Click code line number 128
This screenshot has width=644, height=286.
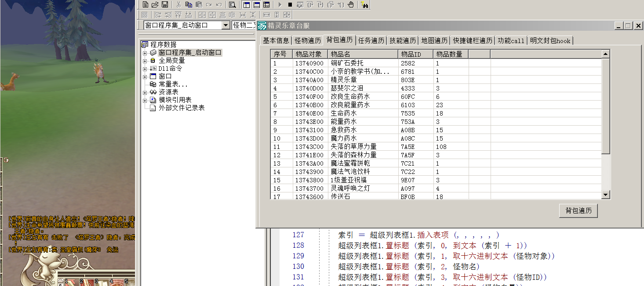click(x=298, y=245)
